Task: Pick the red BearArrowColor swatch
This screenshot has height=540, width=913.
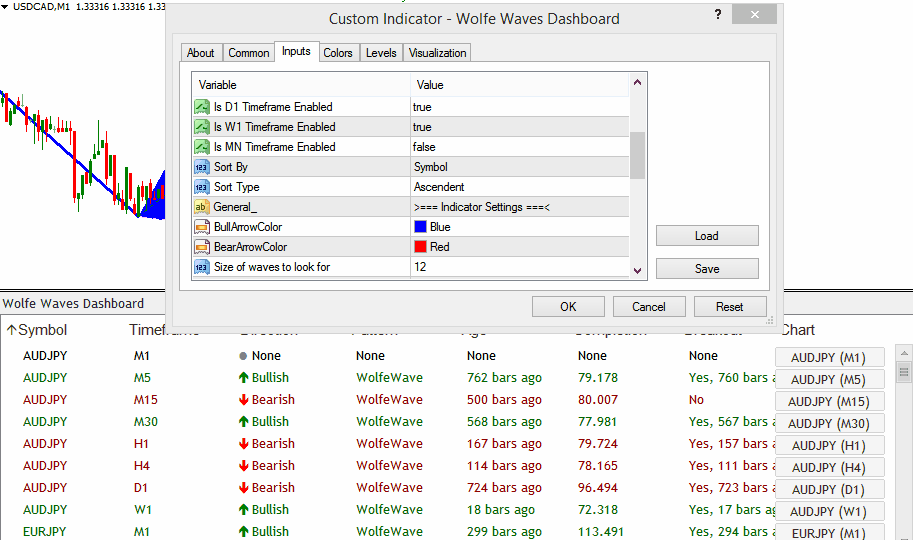Action: click(420, 247)
